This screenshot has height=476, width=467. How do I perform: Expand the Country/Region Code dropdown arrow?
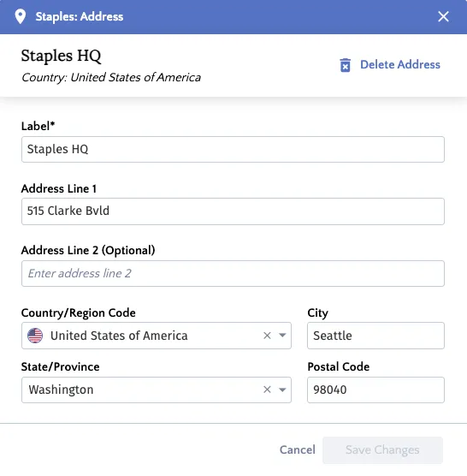pyautogui.click(x=282, y=336)
